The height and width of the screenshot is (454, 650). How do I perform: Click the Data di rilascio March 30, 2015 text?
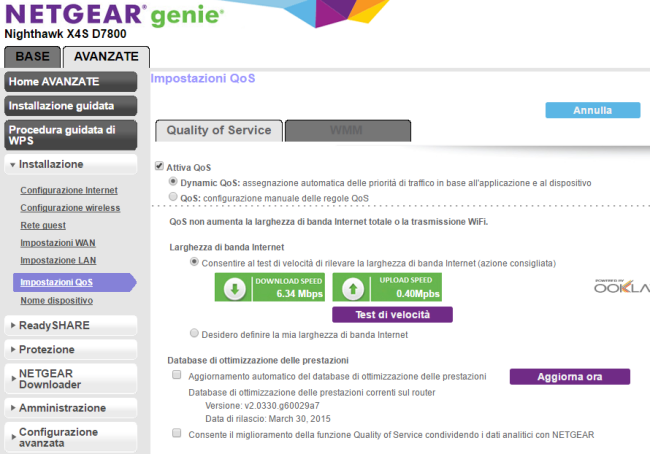pos(268,419)
